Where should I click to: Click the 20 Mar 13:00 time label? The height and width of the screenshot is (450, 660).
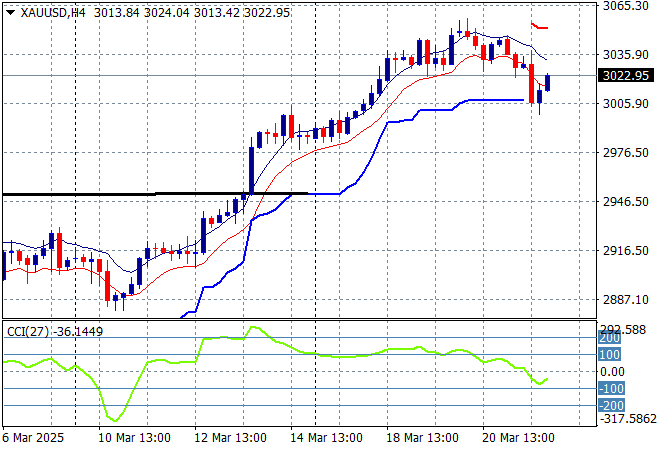click(518, 438)
